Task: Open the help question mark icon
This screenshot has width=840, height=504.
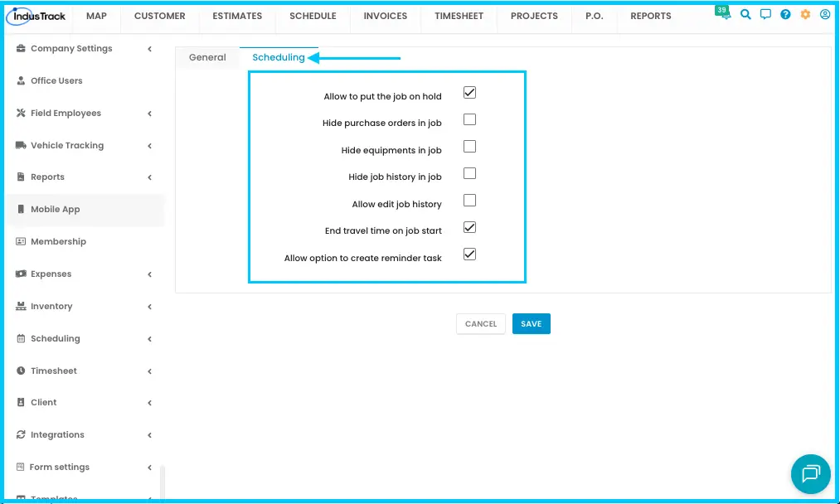Action: coord(785,14)
